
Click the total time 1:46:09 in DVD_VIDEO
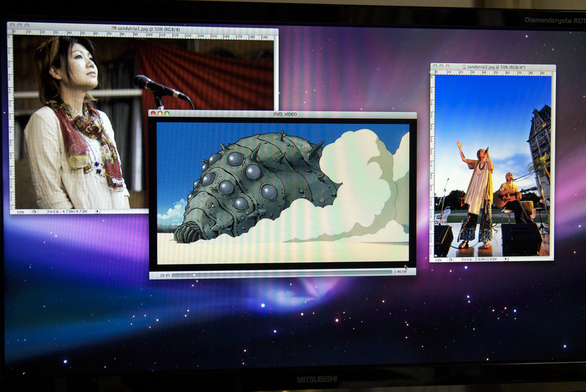pos(400,272)
